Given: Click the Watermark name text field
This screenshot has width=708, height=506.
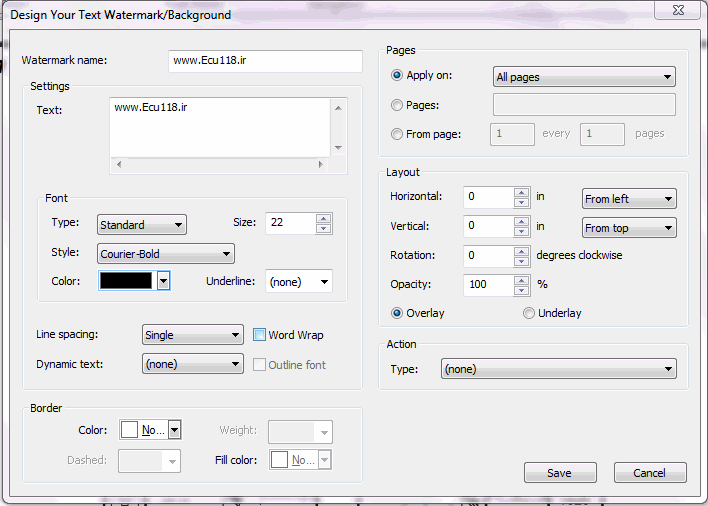Looking at the screenshot, I should tap(265, 61).
